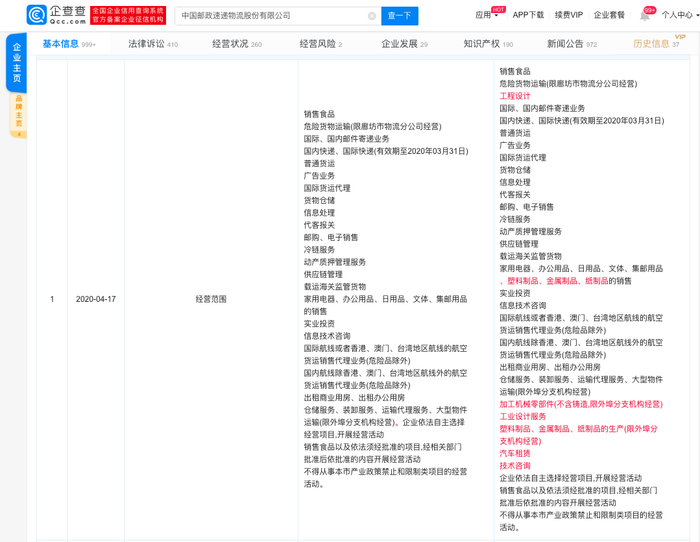This screenshot has height=542, width=700.
Task: Open the 应用 dropdown menu
Action: [x=487, y=15]
